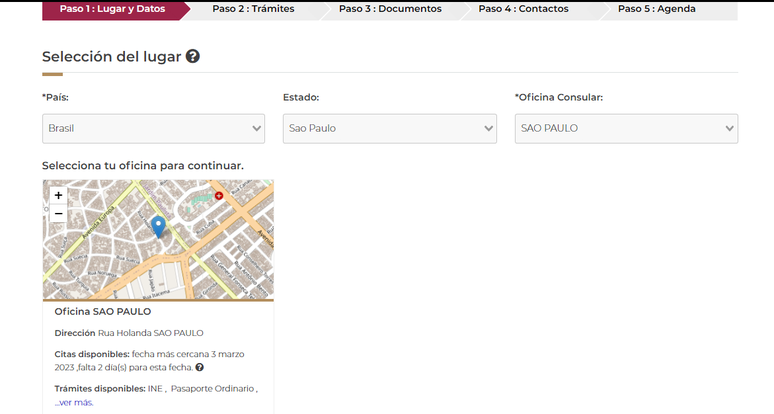The height and width of the screenshot is (414, 774).
Task: Expand the Oficina Consular dropdown
Action: (626, 128)
